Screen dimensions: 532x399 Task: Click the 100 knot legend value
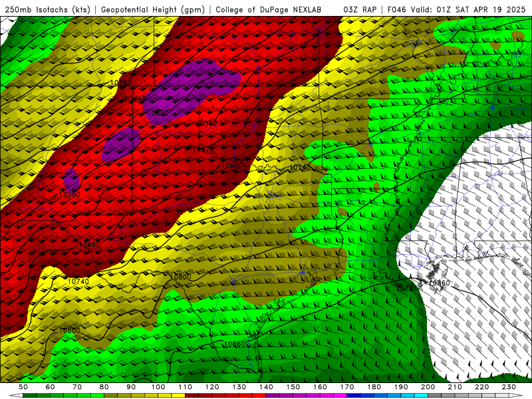point(158,387)
